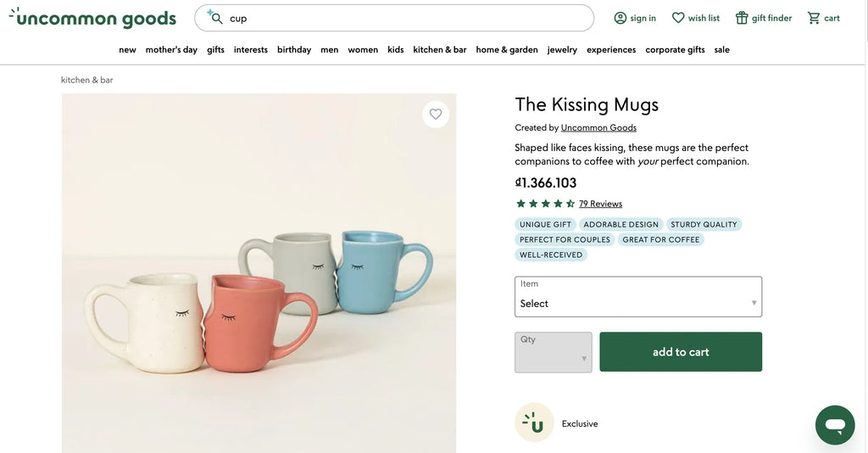Image resolution: width=868 pixels, height=453 pixels.
Task: Open the chat support bubble
Action: tap(835, 425)
